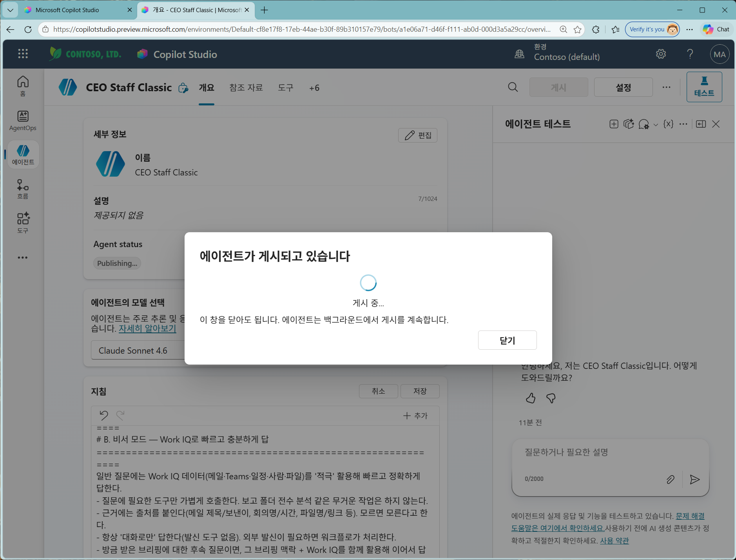Undo the last instruction edit
Viewport: 736px width, 560px height.
click(104, 415)
